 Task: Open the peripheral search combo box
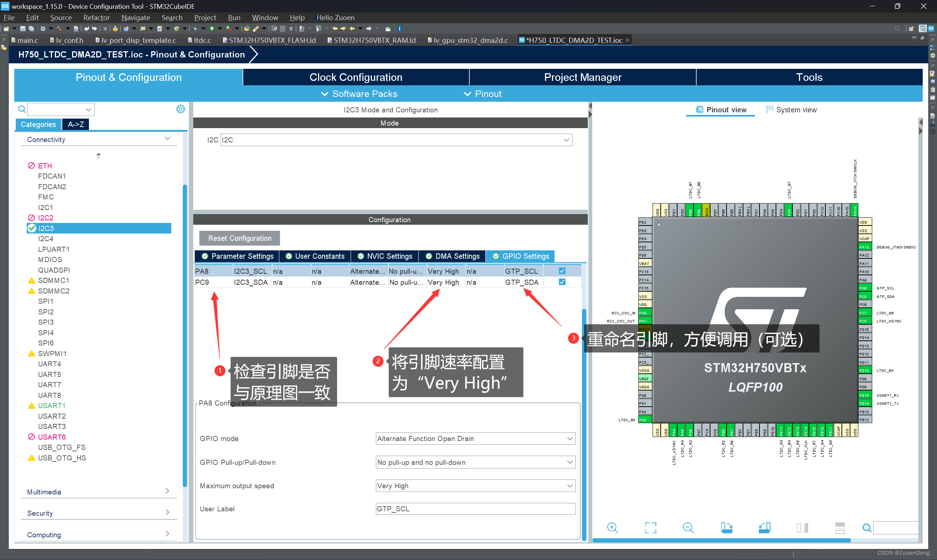[x=61, y=109]
